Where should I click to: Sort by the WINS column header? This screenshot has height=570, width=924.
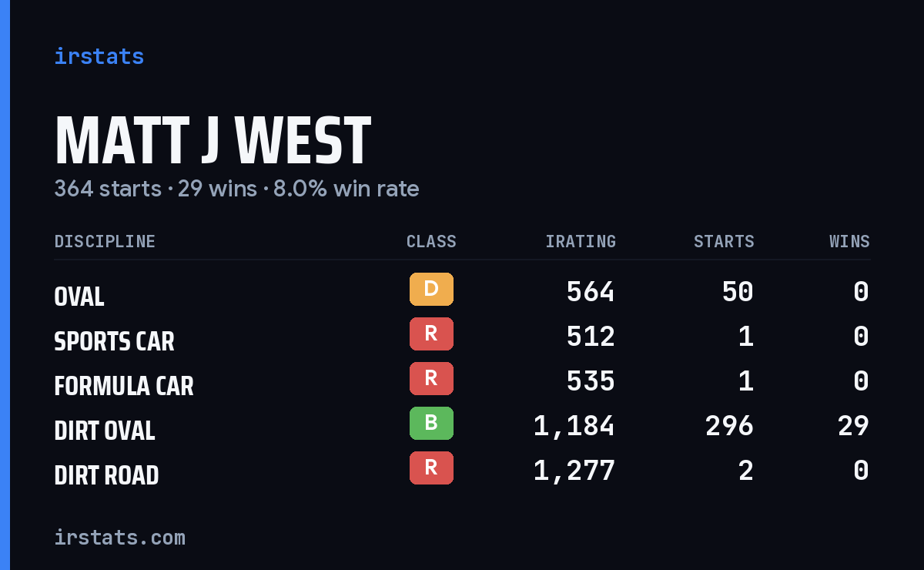(849, 242)
